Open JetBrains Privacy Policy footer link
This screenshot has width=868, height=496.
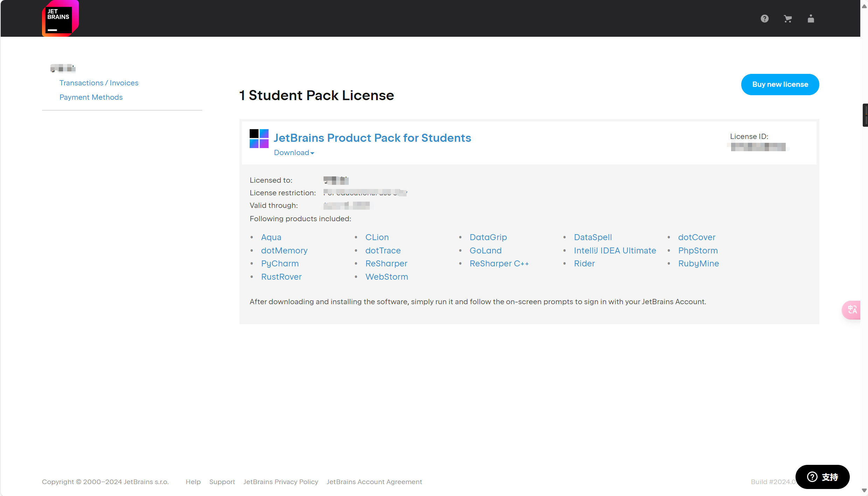[x=280, y=482]
